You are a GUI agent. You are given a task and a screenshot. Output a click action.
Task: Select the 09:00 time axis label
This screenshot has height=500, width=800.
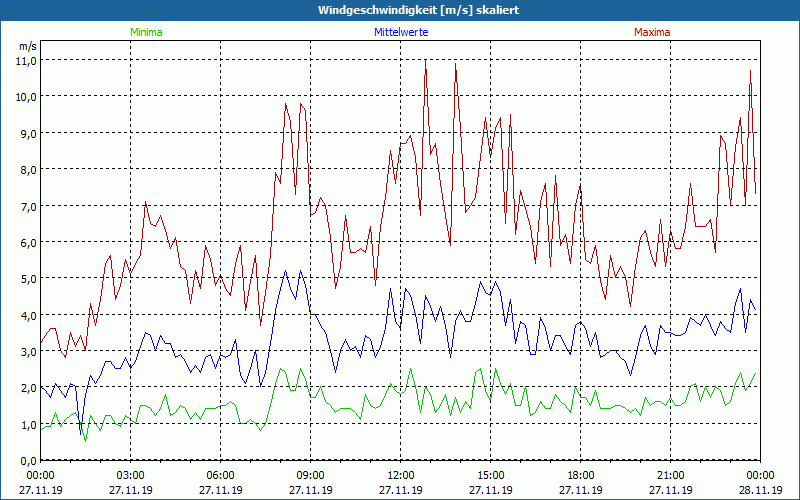click(311, 475)
